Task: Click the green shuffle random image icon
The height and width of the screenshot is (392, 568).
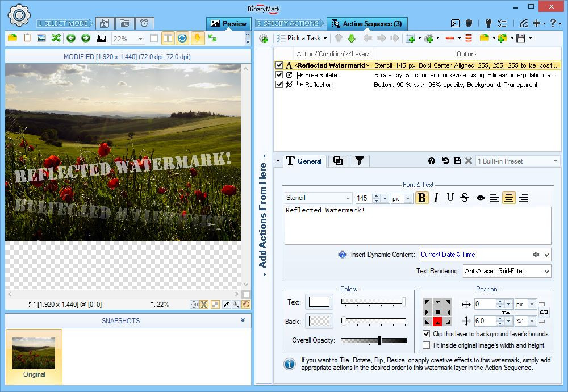Action: (x=56, y=38)
